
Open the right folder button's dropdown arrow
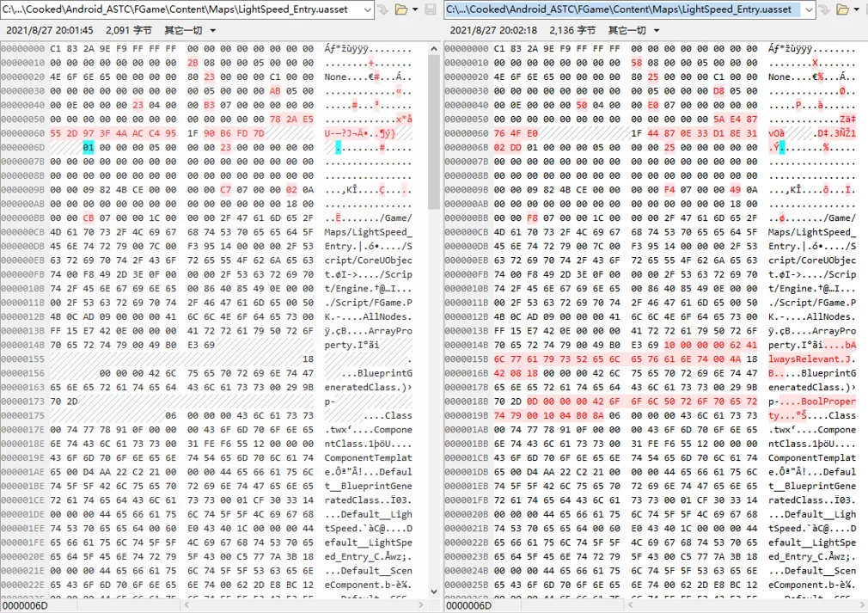[856, 9]
